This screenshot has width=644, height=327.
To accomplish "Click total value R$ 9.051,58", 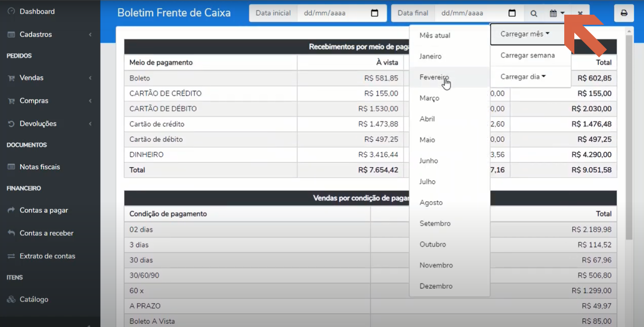I will pos(591,170).
